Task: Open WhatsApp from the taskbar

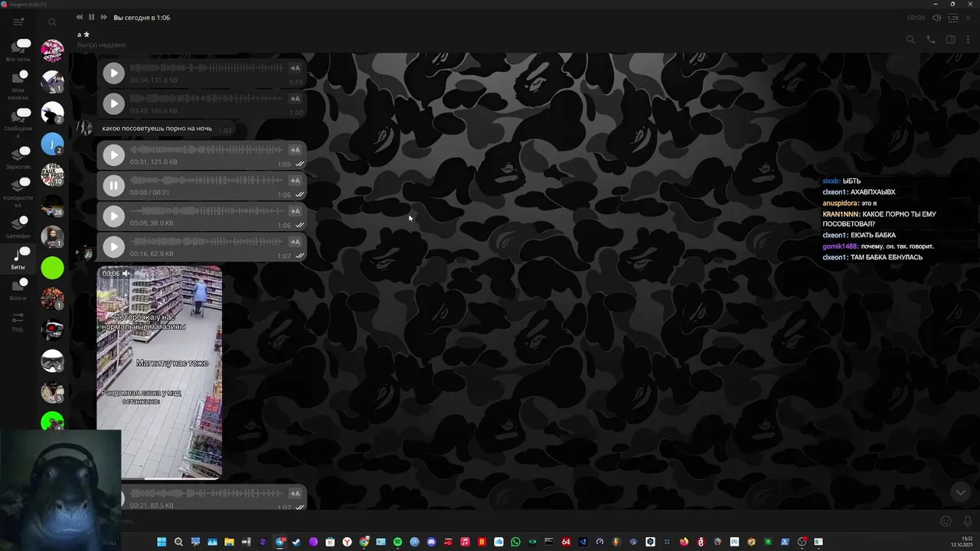Action: click(x=515, y=542)
